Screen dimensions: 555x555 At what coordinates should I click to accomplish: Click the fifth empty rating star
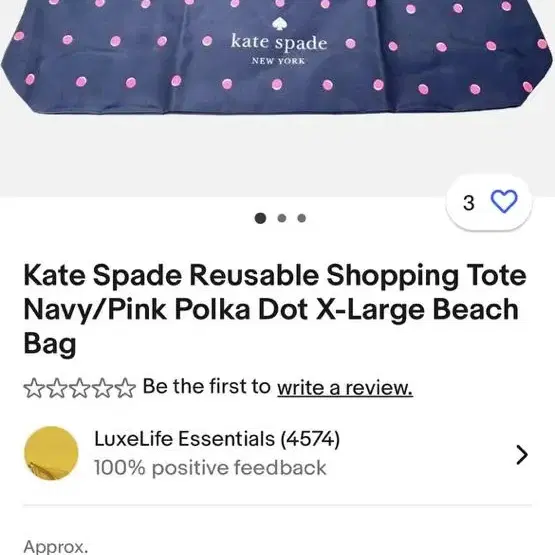point(125,388)
